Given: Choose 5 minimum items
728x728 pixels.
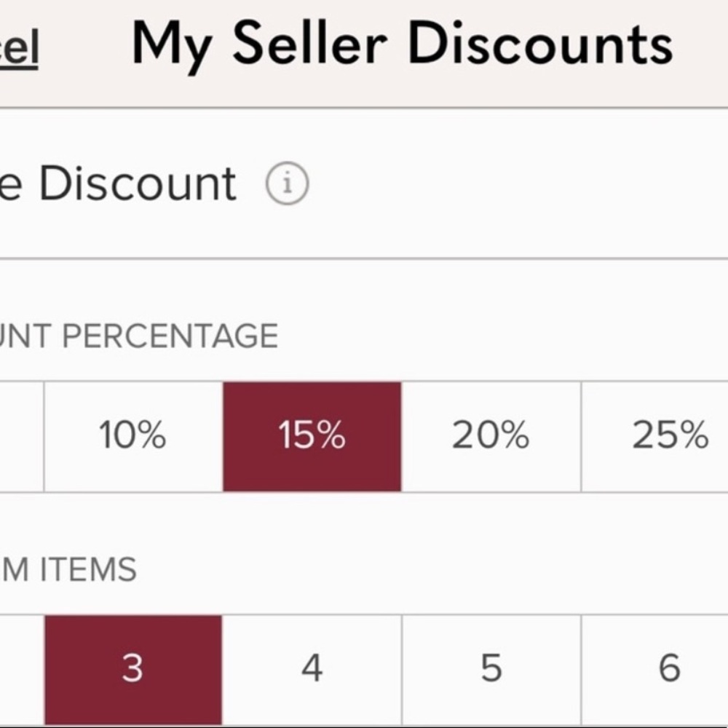Looking at the screenshot, I should 491,668.
